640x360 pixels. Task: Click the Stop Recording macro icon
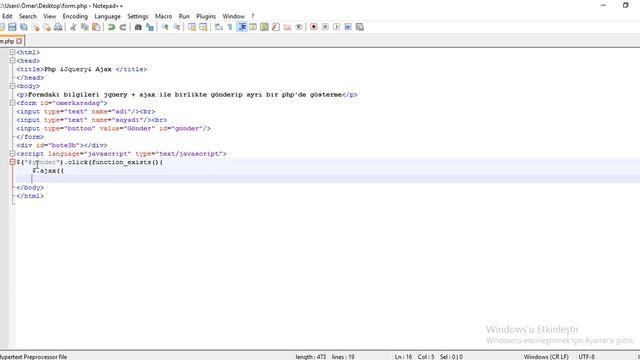(325, 27)
